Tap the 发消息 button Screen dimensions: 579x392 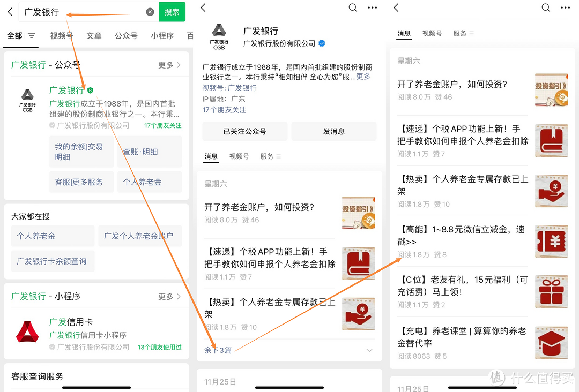[x=334, y=131]
